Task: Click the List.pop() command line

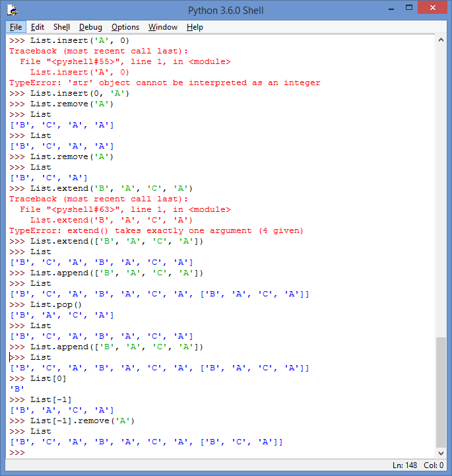Action: pyautogui.click(x=46, y=305)
